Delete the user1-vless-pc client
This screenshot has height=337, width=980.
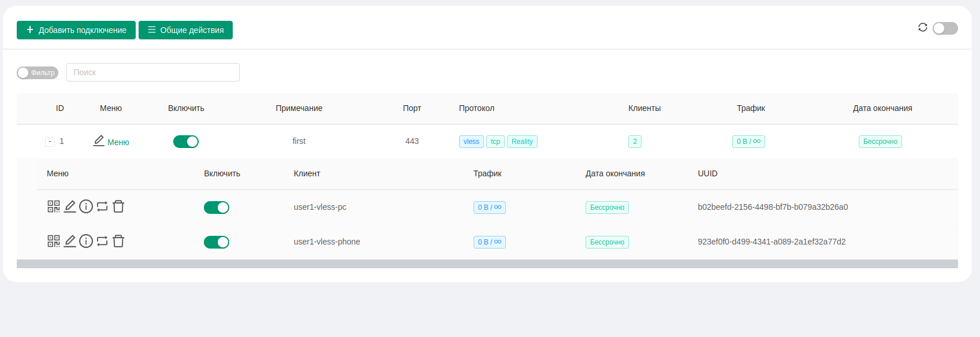[x=118, y=206]
